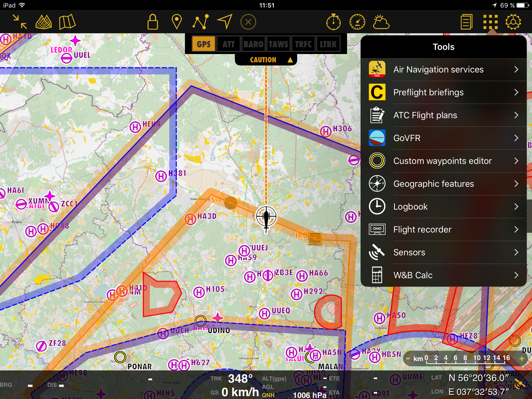Tap the helicopter position marker on map

(266, 217)
